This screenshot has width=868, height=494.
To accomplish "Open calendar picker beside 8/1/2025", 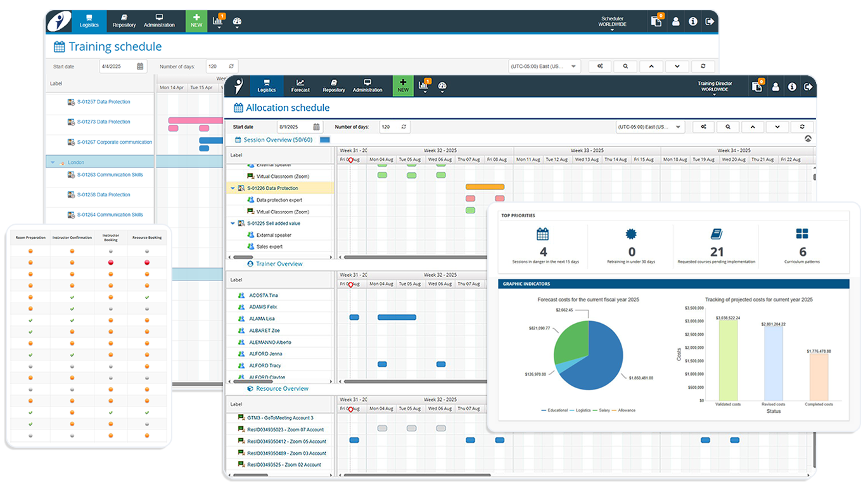I will click(x=317, y=127).
